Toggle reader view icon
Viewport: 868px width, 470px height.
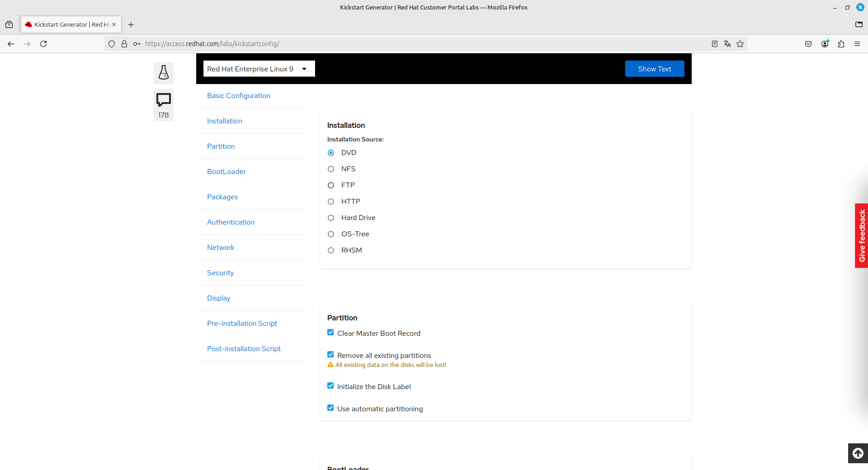(x=715, y=44)
